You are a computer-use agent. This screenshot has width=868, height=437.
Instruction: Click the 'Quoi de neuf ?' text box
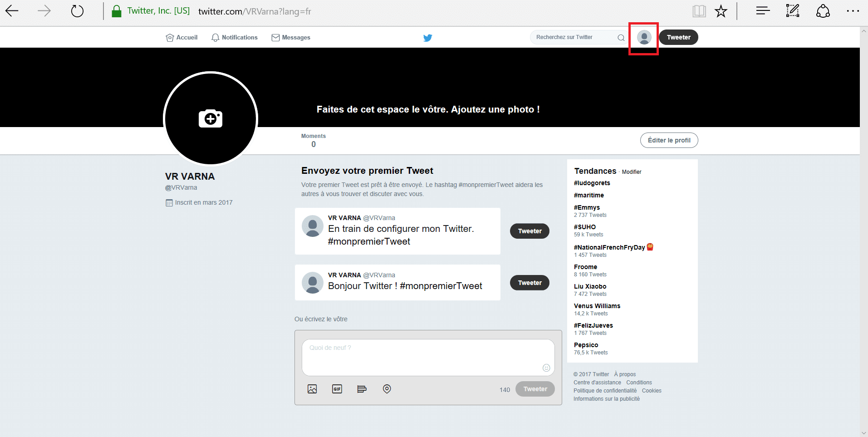point(428,358)
